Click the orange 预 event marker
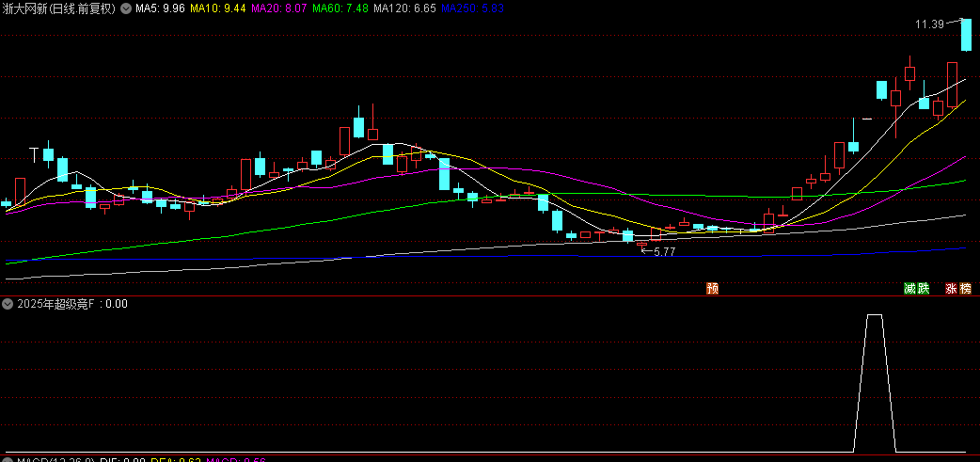This screenshot has height=462, width=980. click(713, 288)
